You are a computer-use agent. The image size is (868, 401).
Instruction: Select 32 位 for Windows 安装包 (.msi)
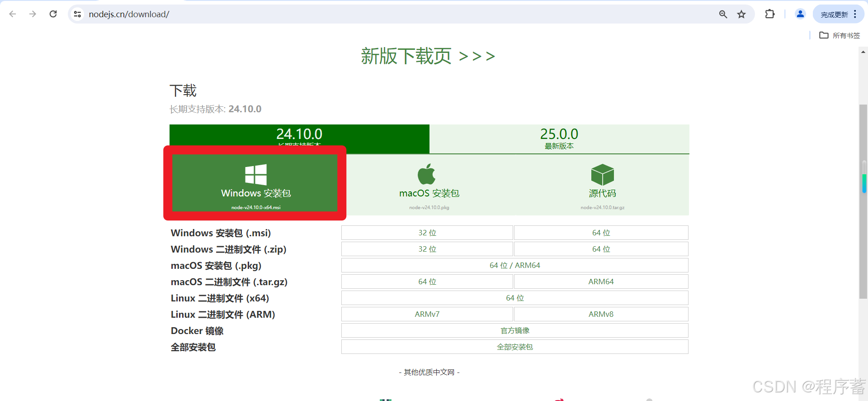point(427,233)
